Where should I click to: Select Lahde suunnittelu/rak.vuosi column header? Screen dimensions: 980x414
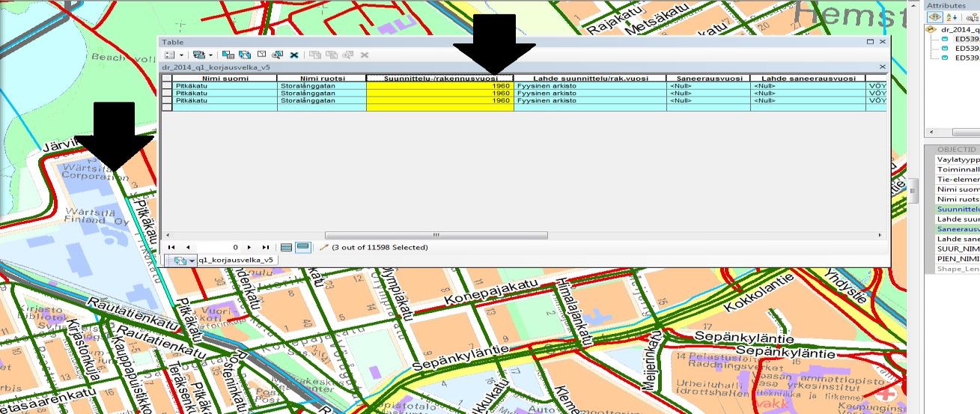tap(590, 78)
